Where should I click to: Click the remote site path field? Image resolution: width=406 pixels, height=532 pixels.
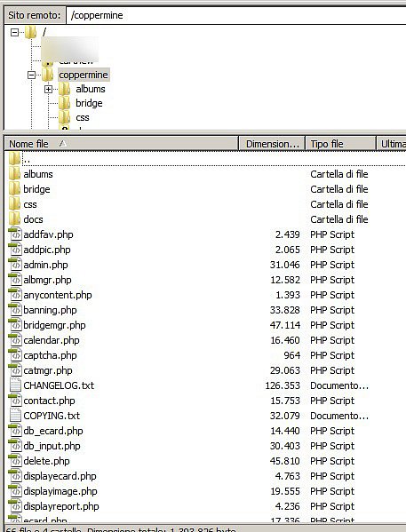click(236, 15)
